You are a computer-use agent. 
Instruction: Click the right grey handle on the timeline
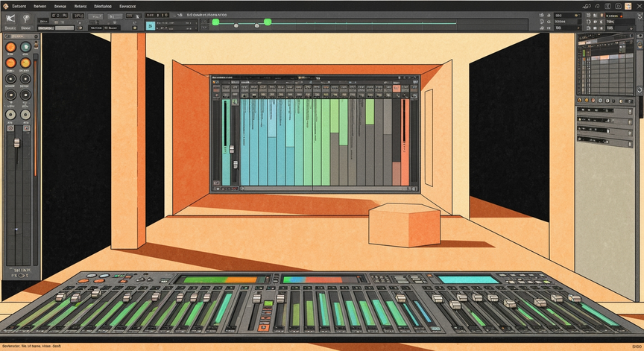[x=256, y=25]
